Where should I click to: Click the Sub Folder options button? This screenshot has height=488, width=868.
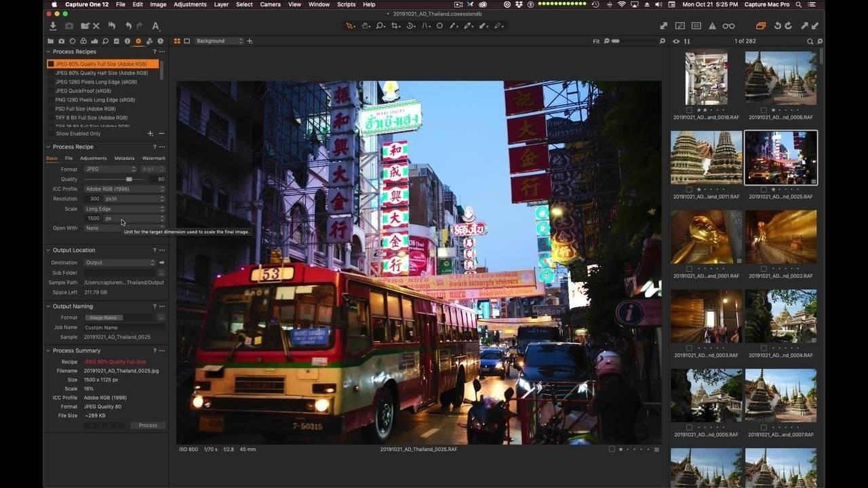tap(161, 272)
